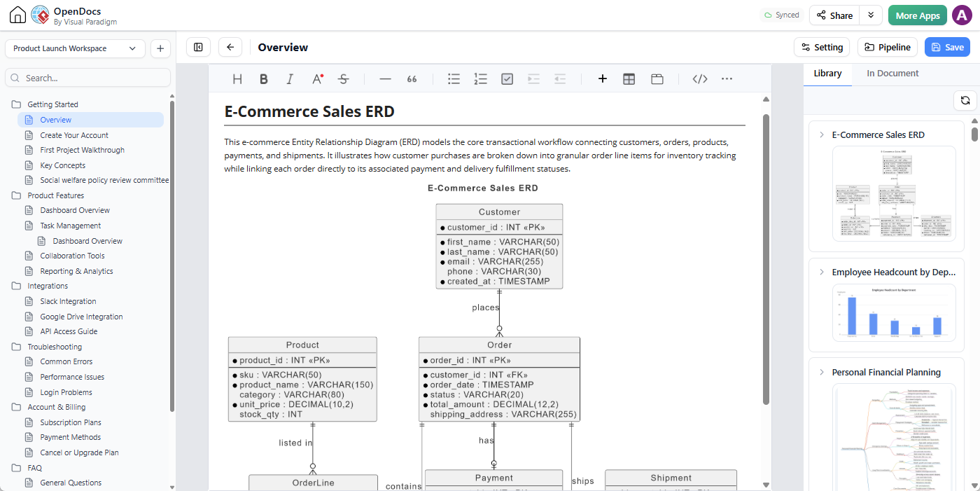Screen dimensions: 980x491
Task: Open the text color tool
Action: coord(317,79)
